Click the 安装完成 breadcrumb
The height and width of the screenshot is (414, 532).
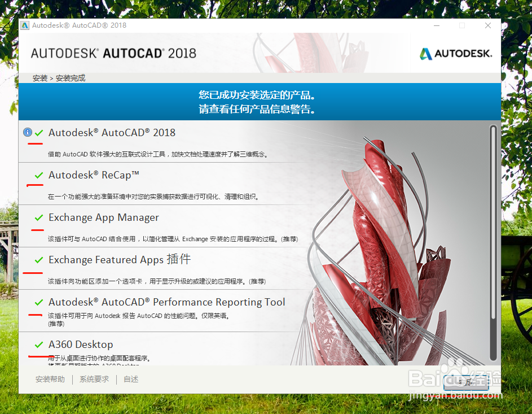pyautogui.click(x=71, y=78)
